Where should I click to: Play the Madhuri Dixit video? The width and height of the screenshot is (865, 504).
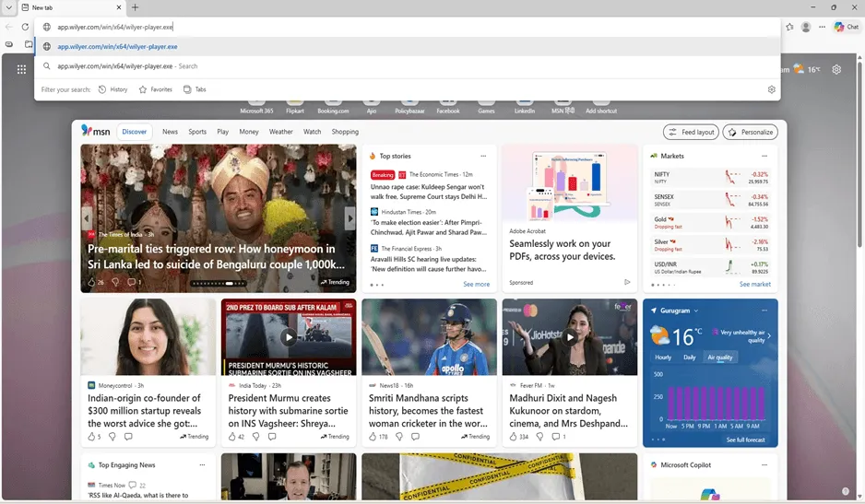tap(570, 337)
